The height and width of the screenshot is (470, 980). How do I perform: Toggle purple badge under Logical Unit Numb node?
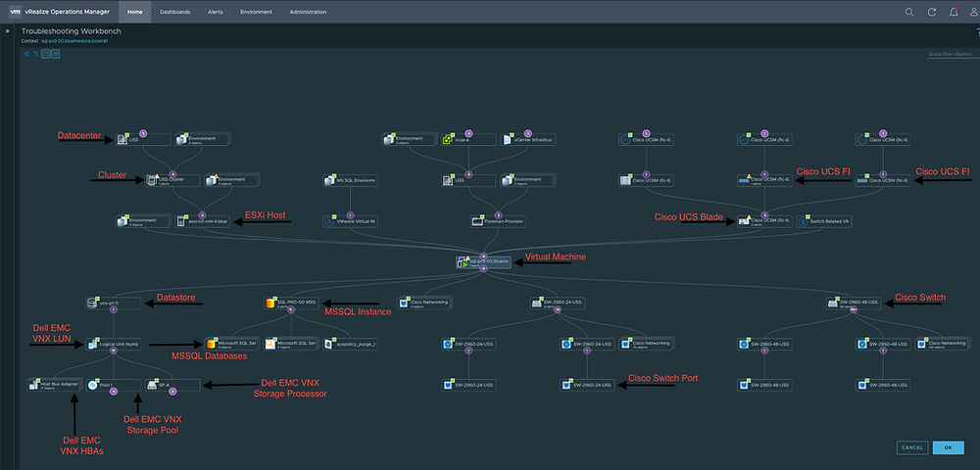point(113,351)
